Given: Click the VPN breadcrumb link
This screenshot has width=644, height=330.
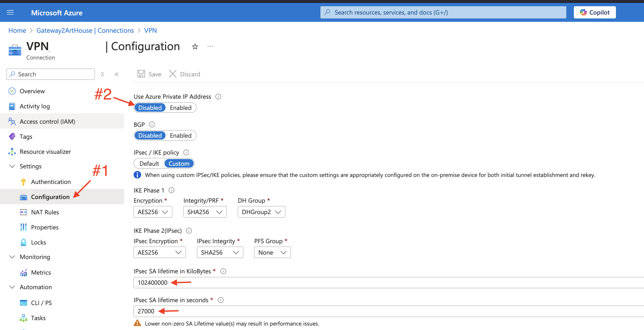Looking at the screenshot, I should click(x=150, y=30).
